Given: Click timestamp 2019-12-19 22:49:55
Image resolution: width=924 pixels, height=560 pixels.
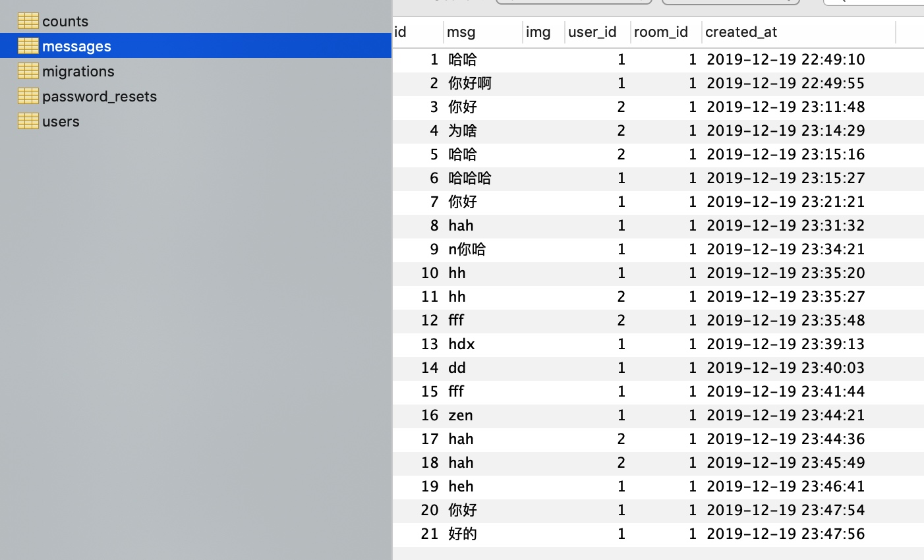Looking at the screenshot, I should (786, 83).
